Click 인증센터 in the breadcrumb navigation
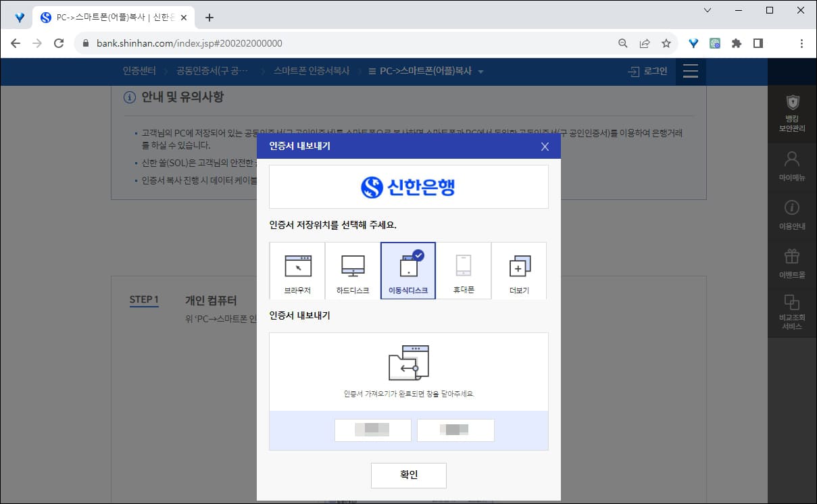This screenshot has height=504, width=817. pos(139,71)
